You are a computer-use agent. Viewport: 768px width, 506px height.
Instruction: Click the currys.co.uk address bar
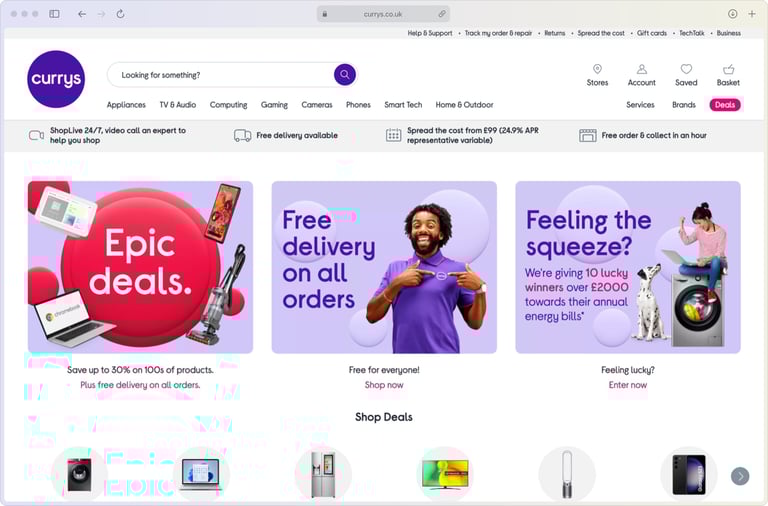383,14
